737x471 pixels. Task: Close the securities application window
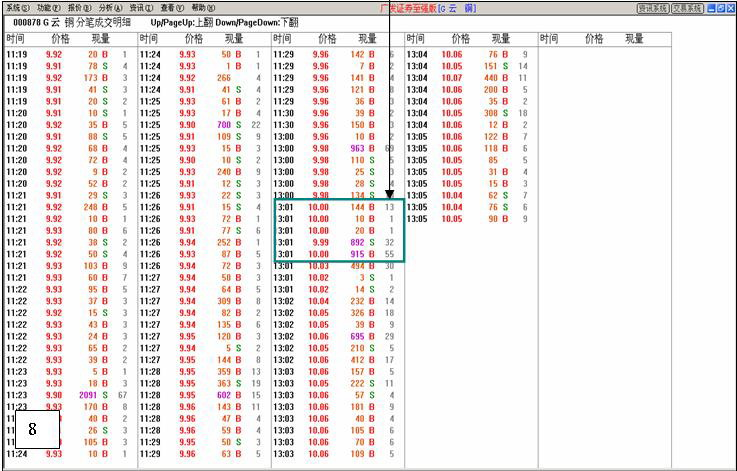[730, 8]
